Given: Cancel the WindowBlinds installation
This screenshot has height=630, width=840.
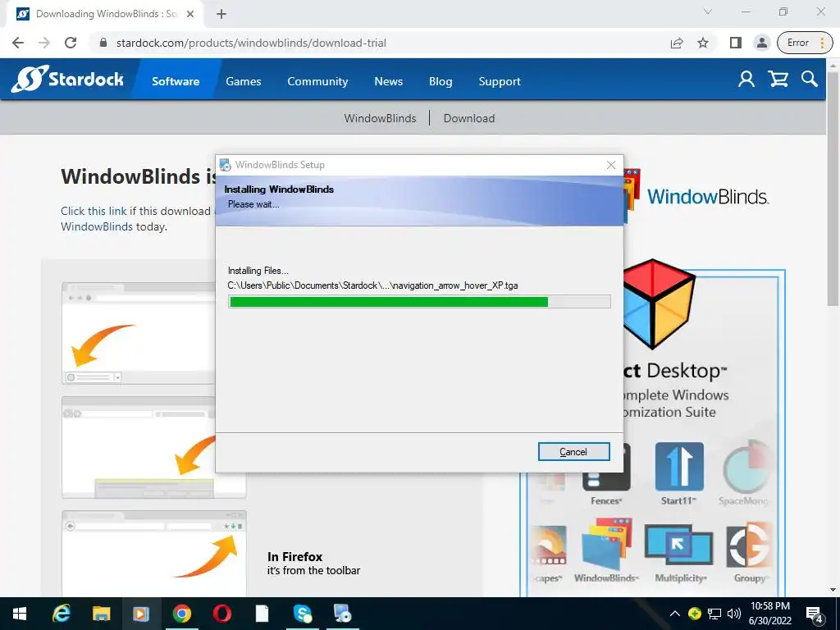Looking at the screenshot, I should coord(573,452).
